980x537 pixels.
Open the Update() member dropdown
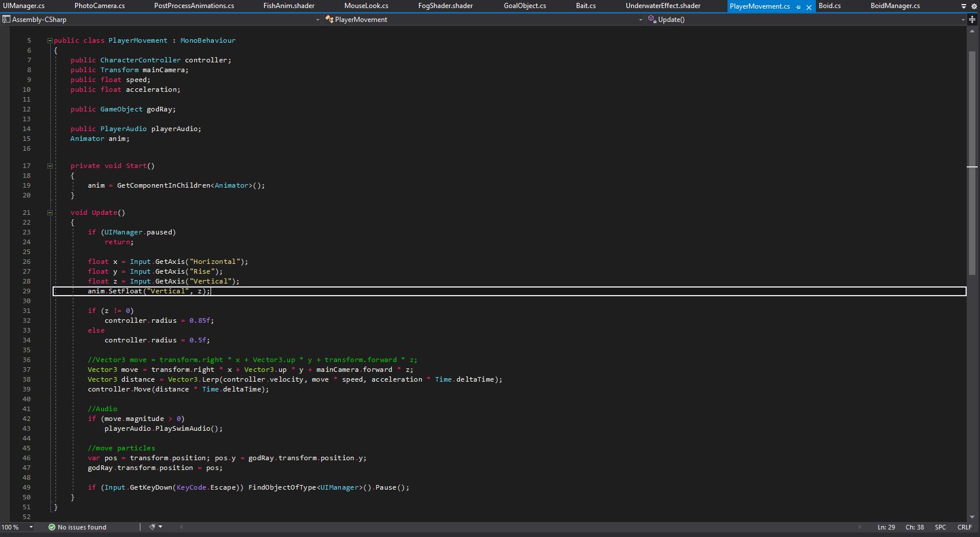tap(963, 20)
